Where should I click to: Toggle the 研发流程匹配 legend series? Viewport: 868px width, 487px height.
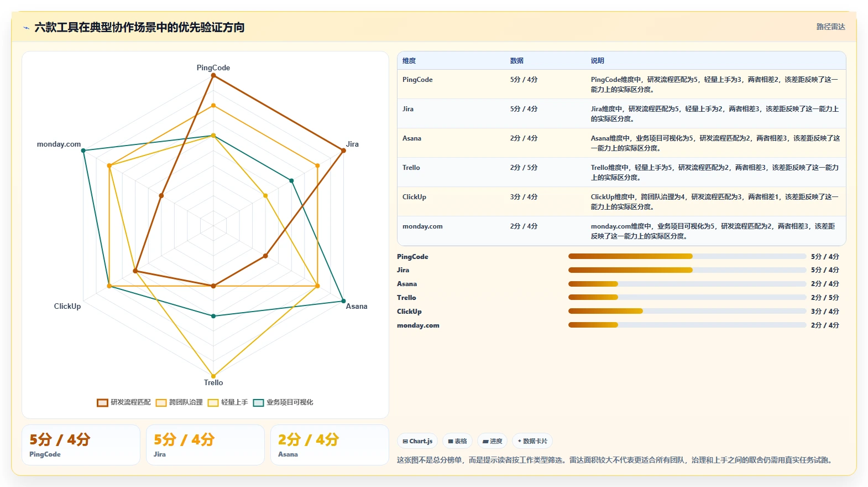click(124, 402)
